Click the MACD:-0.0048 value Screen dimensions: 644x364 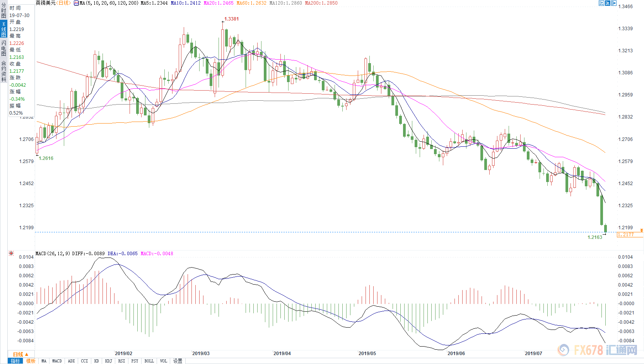[x=157, y=254]
